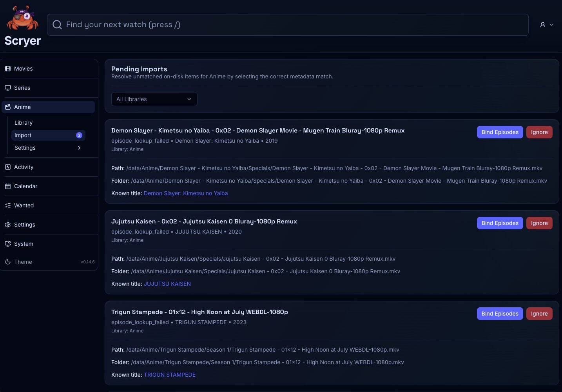Click Jujutsu Kaisen 0 import title
Viewport: 562px width, 392px height.
[204, 221]
